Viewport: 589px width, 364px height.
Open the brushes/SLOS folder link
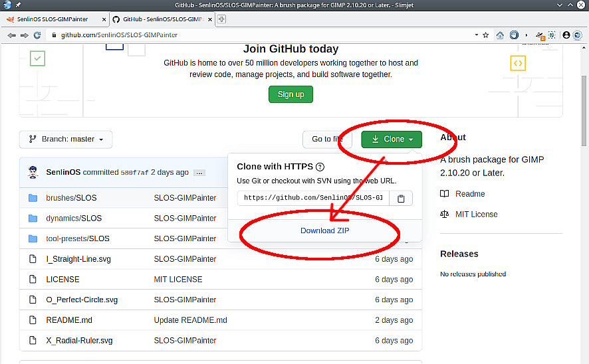click(x=71, y=198)
